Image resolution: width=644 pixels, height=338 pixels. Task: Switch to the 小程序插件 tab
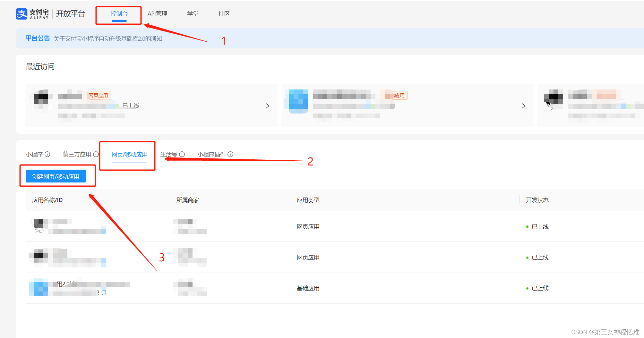(212, 154)
